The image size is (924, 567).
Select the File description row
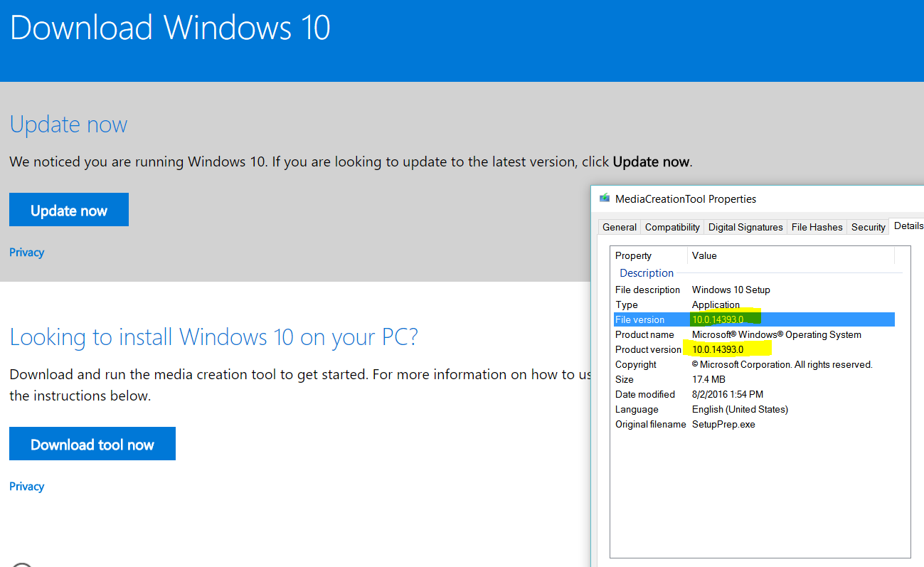pos(754,290)
